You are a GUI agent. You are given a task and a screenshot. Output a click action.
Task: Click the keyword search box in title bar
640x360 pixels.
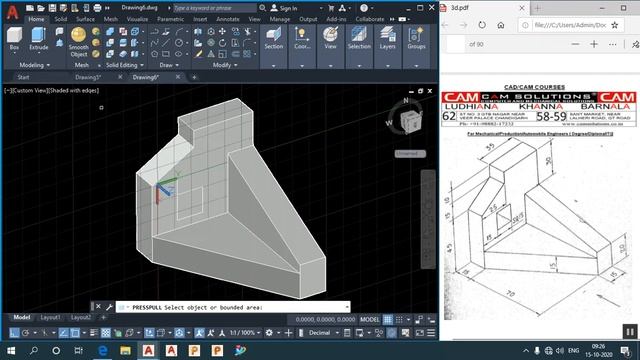pos(214,8)
